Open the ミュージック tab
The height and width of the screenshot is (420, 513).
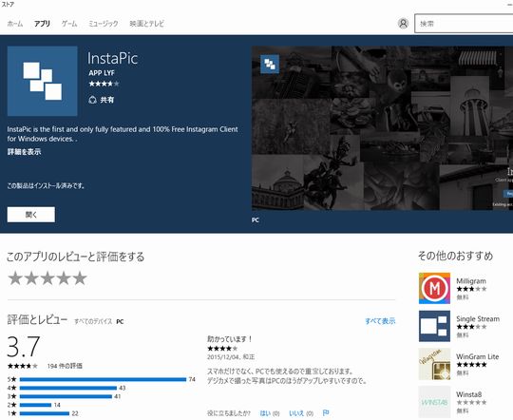click(x=104, y=24)
